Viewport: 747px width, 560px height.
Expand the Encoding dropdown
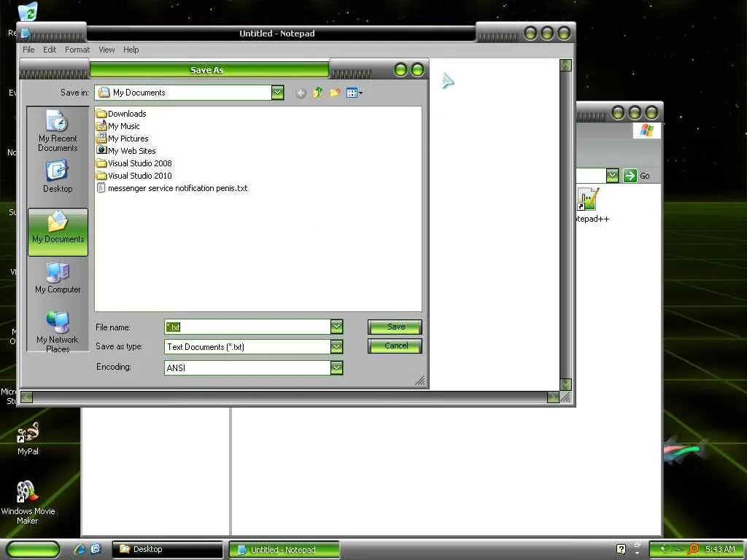[337, 367]
